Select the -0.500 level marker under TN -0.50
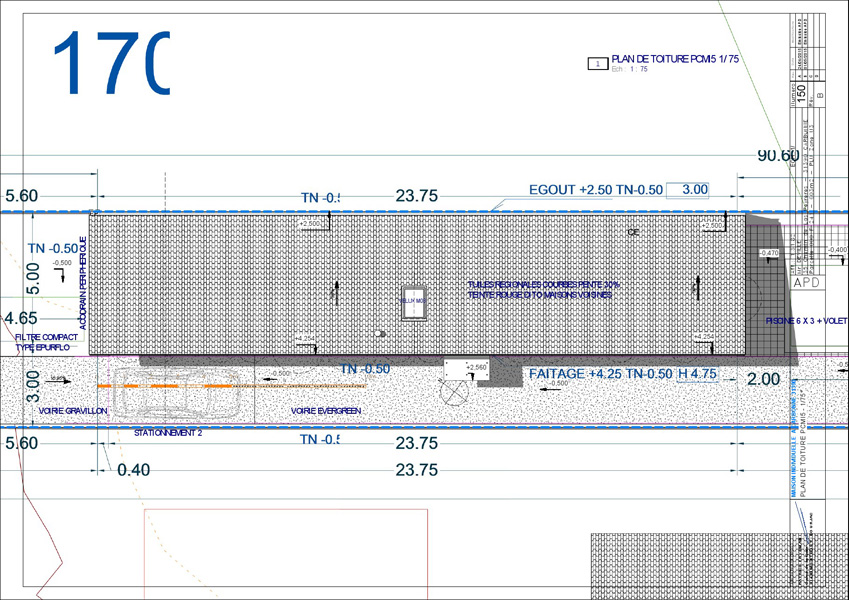 [61, 263]
